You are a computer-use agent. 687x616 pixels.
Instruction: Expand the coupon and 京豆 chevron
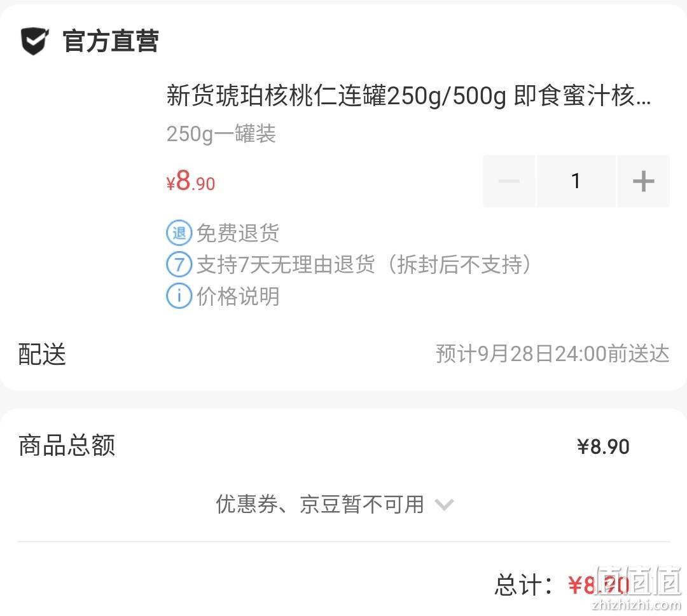[x=444, y=505]
